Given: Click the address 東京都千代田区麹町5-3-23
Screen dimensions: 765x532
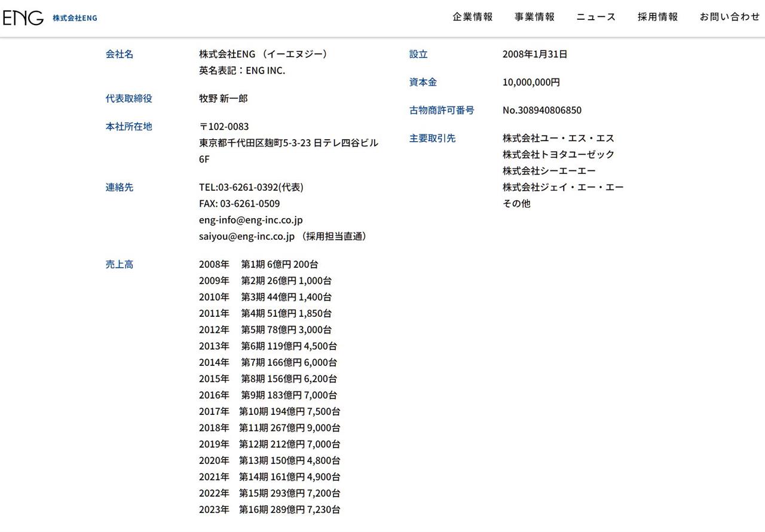Looking at the screenshot, I should (255, 143).
